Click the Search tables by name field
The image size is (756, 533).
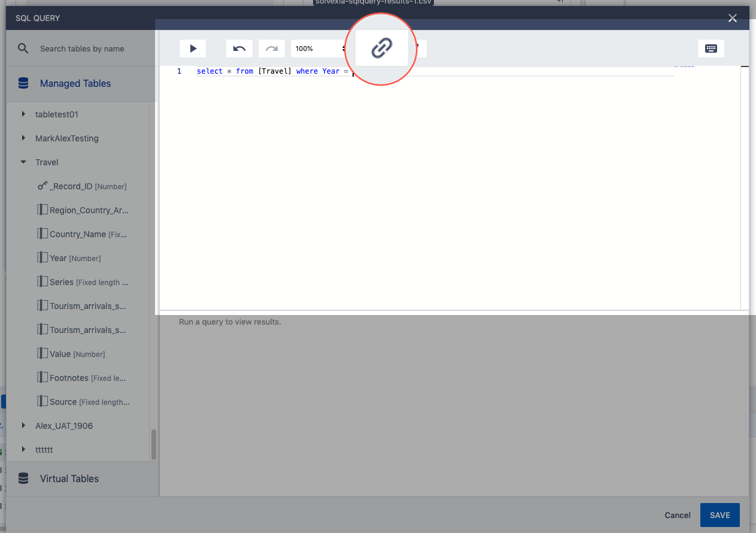pos(90,49)
